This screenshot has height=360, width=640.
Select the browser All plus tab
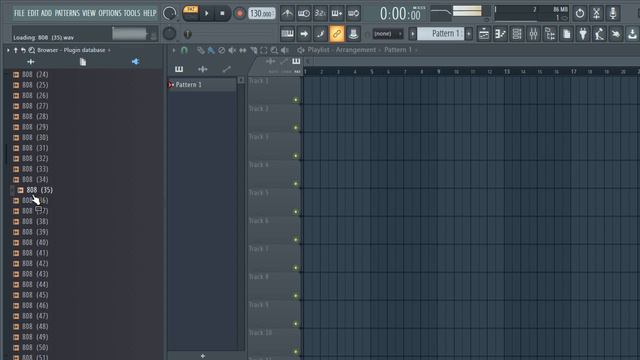click(31, 62)
